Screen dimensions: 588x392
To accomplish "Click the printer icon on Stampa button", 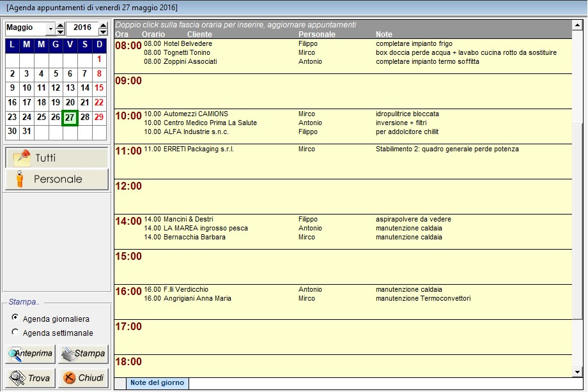I will (68, 354).
